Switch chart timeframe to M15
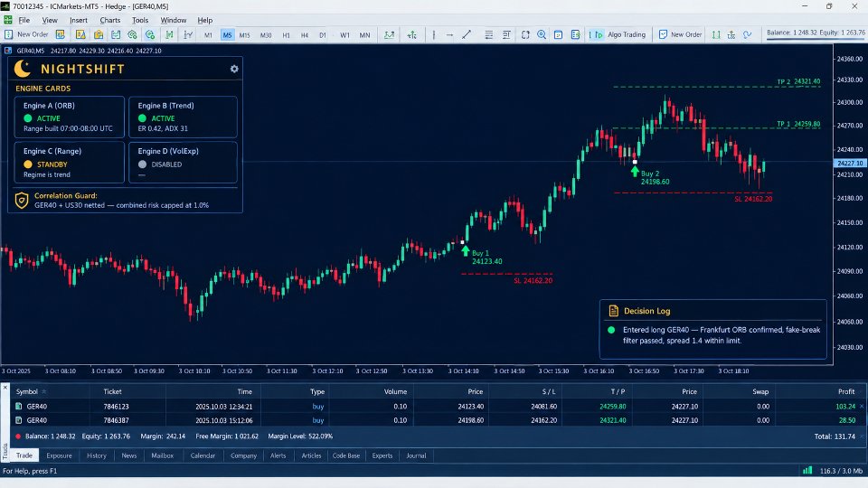Viewport: 868px width, 488px height. (x=245, y=35)
